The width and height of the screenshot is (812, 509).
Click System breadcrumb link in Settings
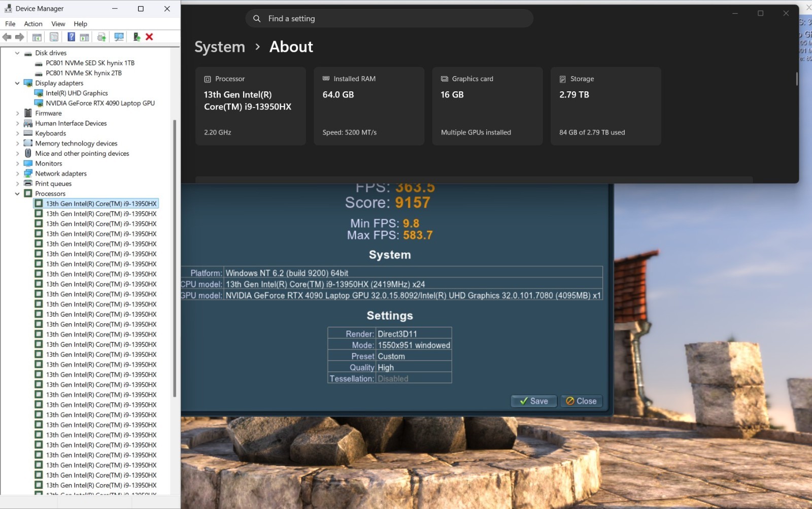[x=220, y=47]
